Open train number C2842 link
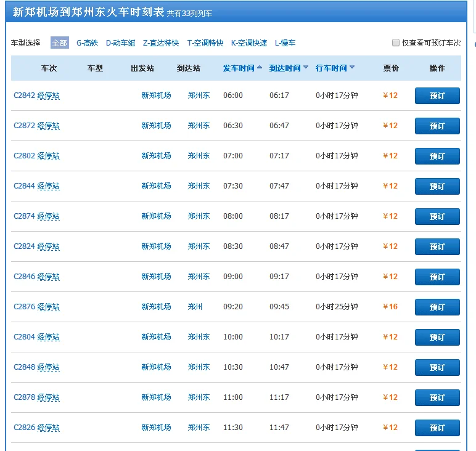 pyautogui.click(x=24, y=95)
